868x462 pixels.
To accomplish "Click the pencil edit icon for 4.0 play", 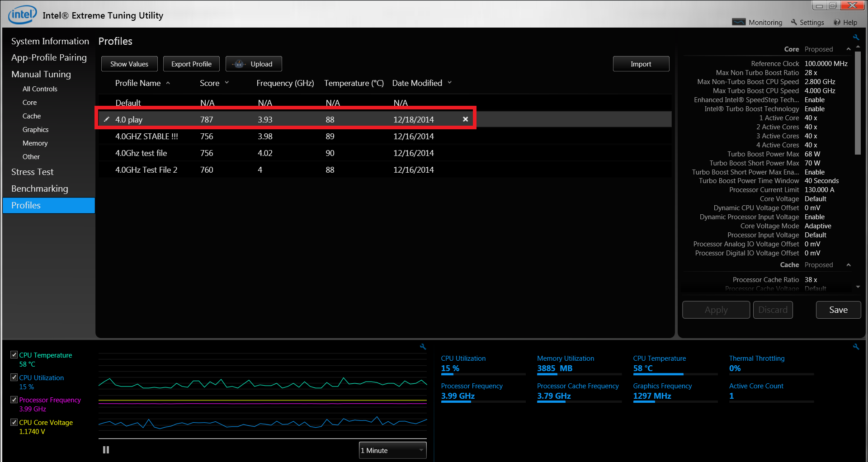I will [107, 119].
